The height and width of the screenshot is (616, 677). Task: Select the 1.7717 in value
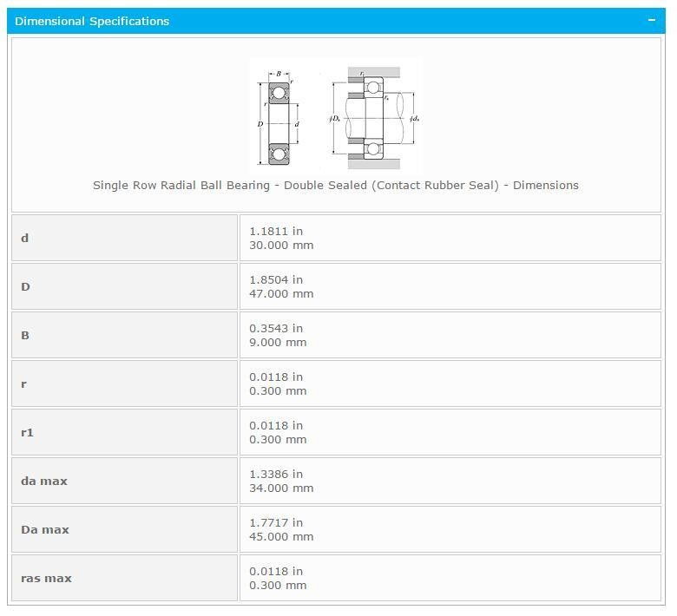(x=276, y=523)
